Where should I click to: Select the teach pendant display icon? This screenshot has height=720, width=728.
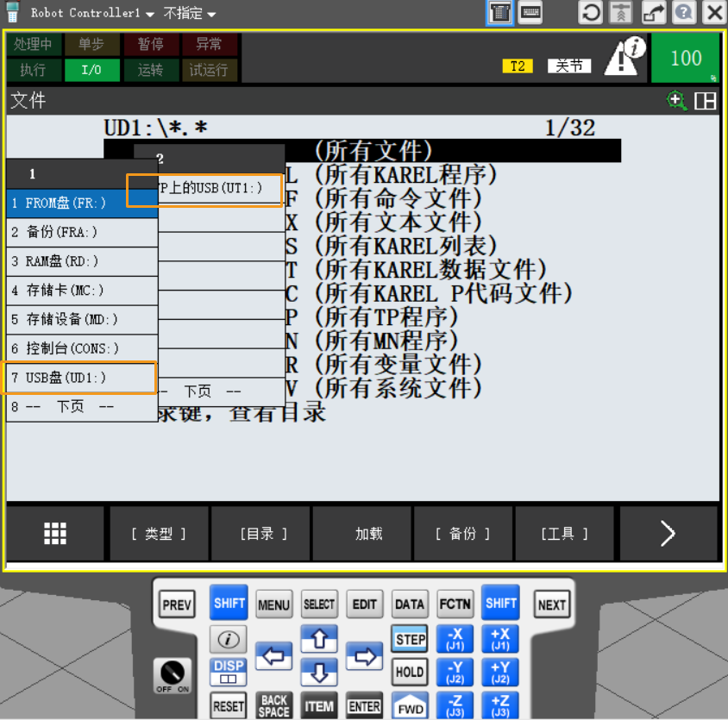(499, 13)
